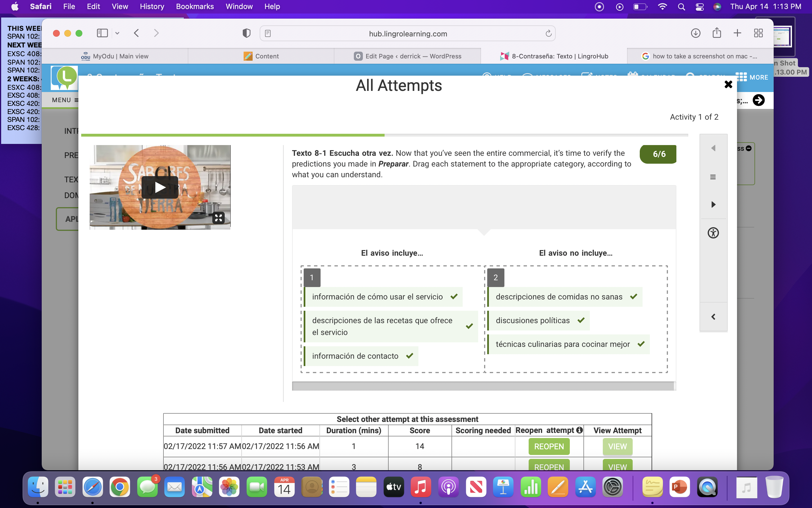Open Wi-Fi status menu
The height and width of the screenshot is (508, 812).
click(x=662, y=7)
